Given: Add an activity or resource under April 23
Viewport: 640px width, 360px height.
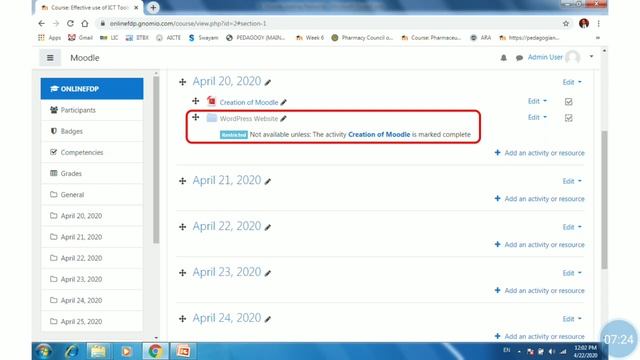Looking at the screenshot, I should (x=539, y=291).
